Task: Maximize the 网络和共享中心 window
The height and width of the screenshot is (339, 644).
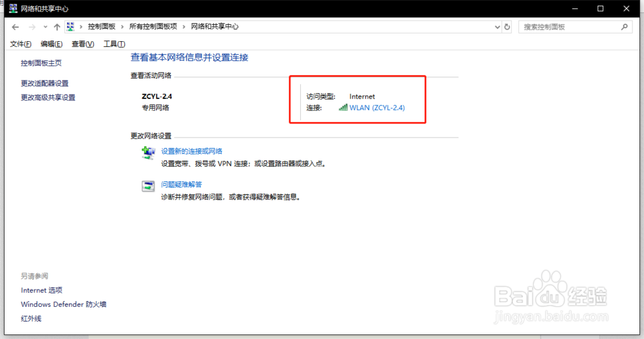Action: pos(600,8)
